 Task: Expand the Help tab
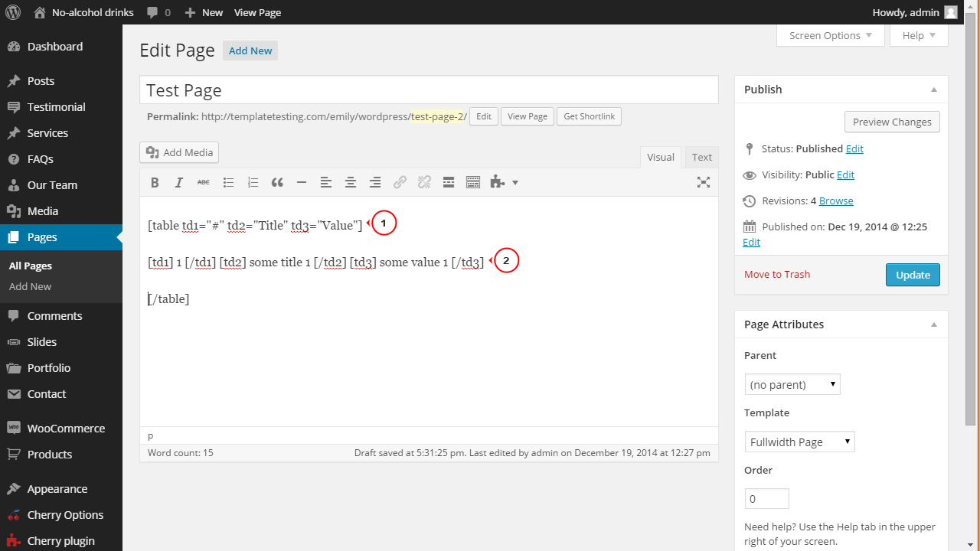coord(919,35)
